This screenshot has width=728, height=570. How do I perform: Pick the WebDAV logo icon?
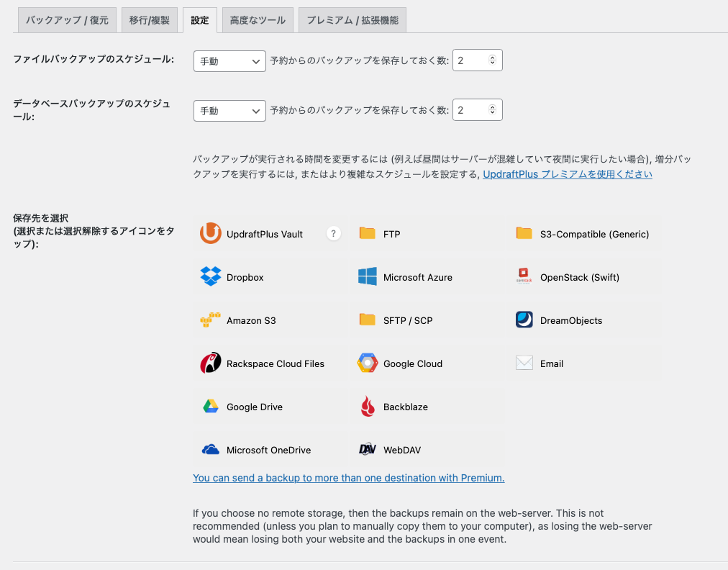(368, 449)
